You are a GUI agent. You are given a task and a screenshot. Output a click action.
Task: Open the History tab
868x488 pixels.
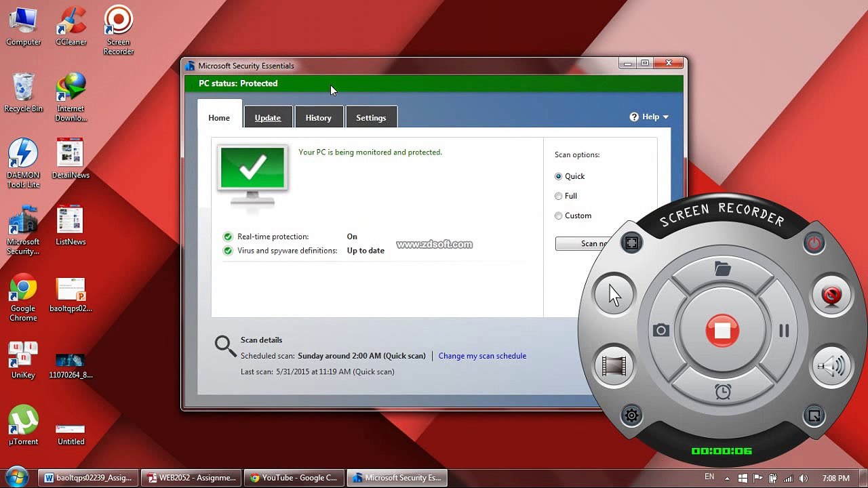pyautogui.click(x=319, y=117)
